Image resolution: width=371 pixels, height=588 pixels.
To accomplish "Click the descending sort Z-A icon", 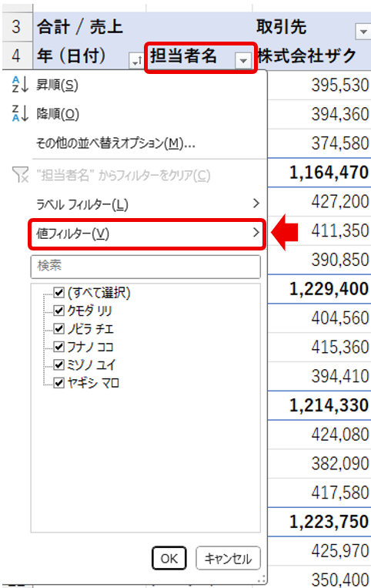I will [20, 113].
